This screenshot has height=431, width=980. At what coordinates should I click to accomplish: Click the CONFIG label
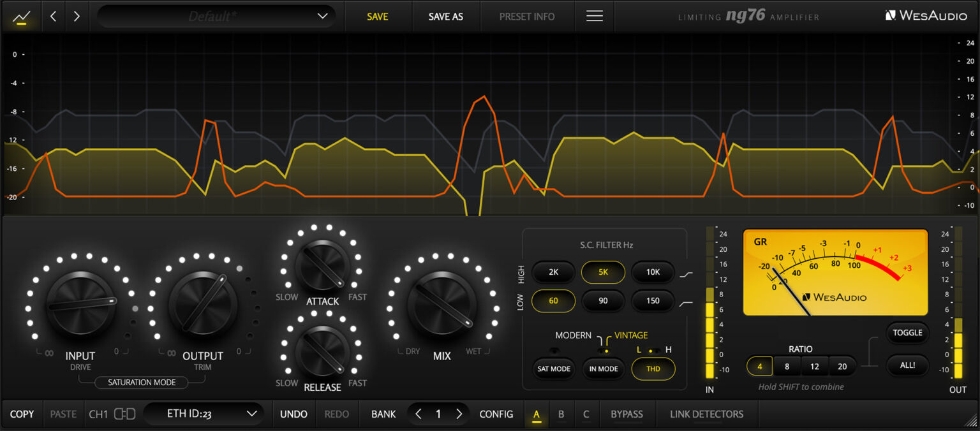point(496,414)
